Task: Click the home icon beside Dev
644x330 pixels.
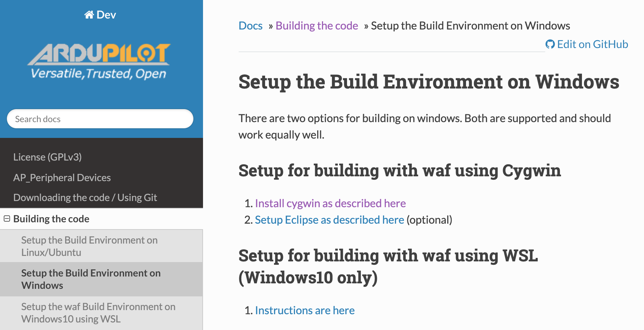Action: coord(89,15)
